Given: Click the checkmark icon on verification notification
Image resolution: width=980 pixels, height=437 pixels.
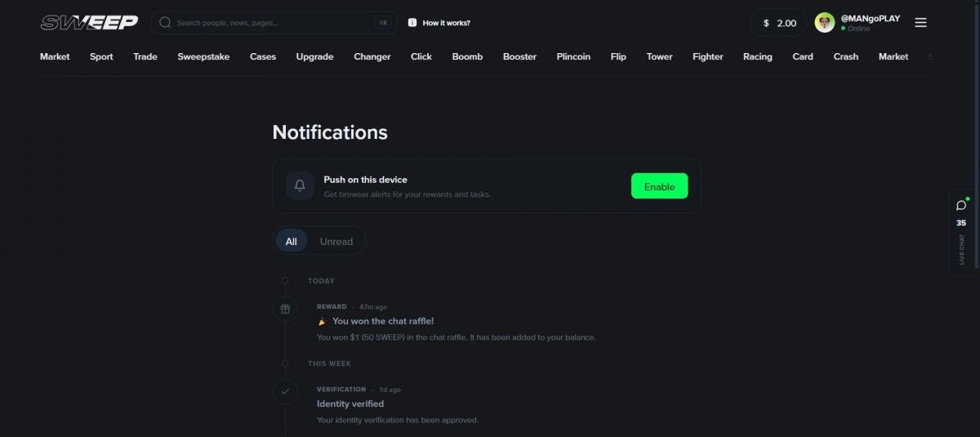Looking at the screenshot, I should [285, 391].
